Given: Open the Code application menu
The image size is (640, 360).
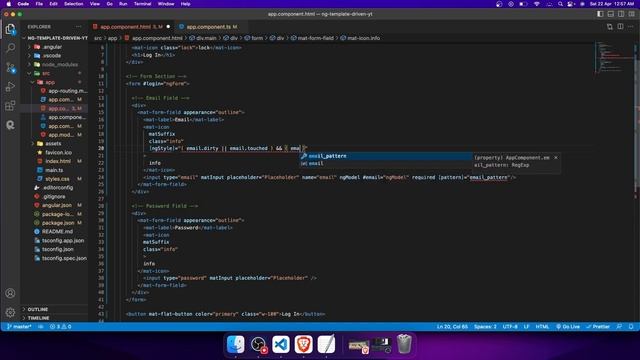Looking at the screenshot, I should pos(23,4).
